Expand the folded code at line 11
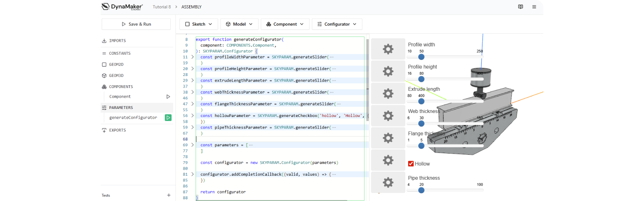This screenshot has height=201, width=644. [x=192, y=57]
